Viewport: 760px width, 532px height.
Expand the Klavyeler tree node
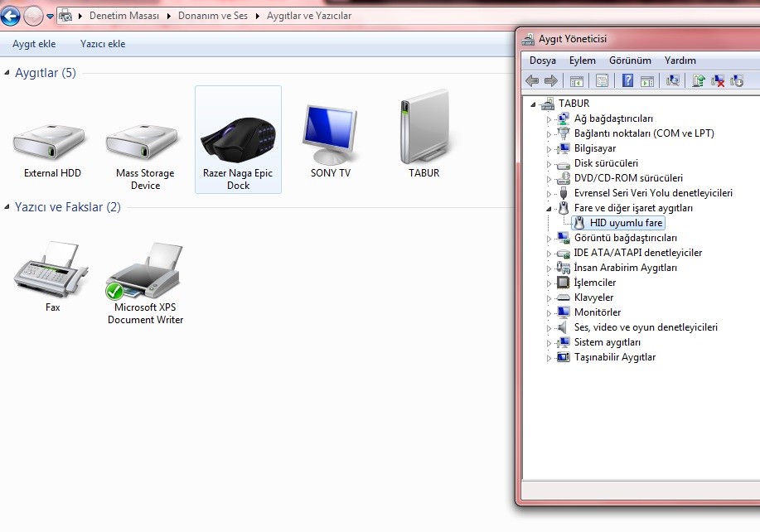tap(549, 298)
